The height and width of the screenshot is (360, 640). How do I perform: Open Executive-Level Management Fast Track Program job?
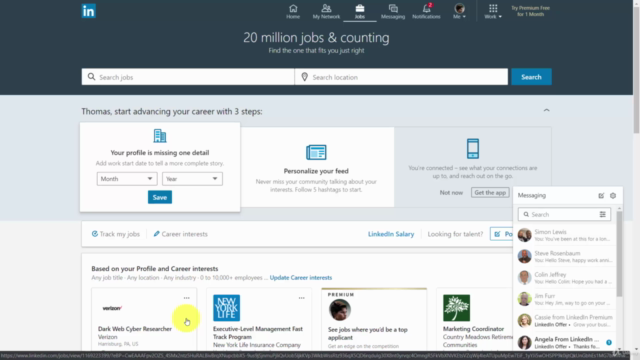tap(258, 333)
